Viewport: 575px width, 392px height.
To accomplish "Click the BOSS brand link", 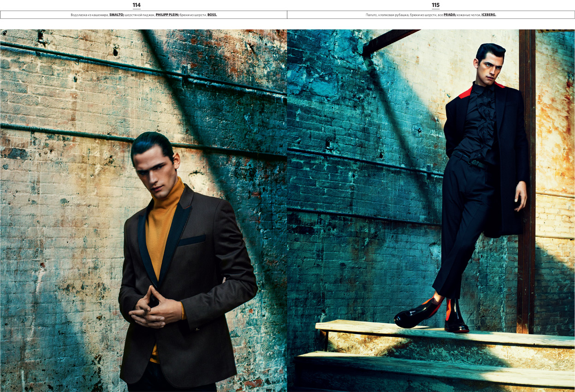I will pos(212,15).
